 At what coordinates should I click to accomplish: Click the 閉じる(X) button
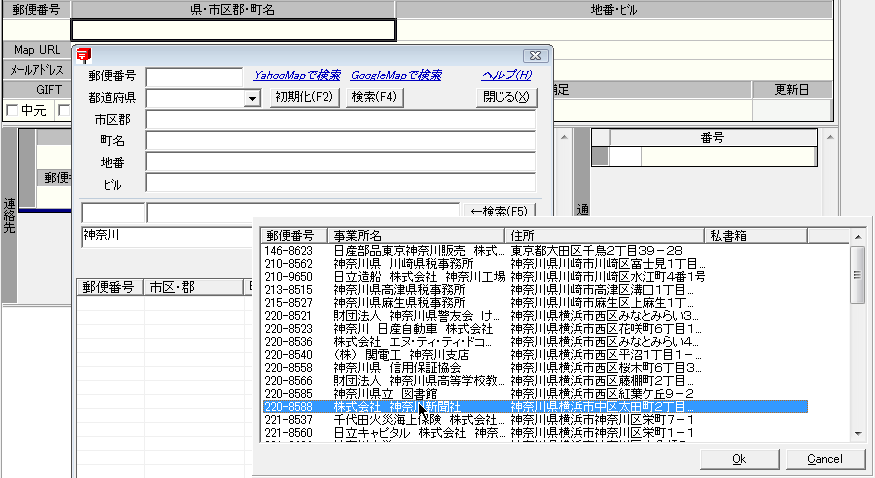pos(506,97)
